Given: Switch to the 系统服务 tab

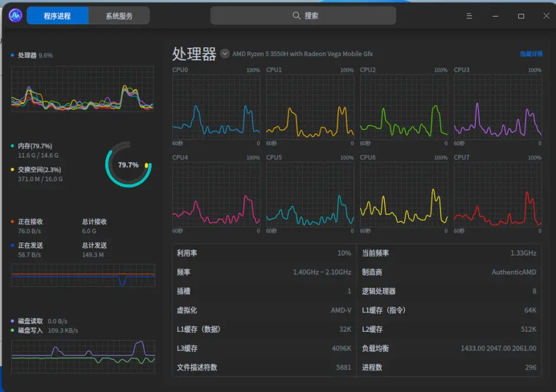Looking at the screenshot, I should click(x=119, y=15).
